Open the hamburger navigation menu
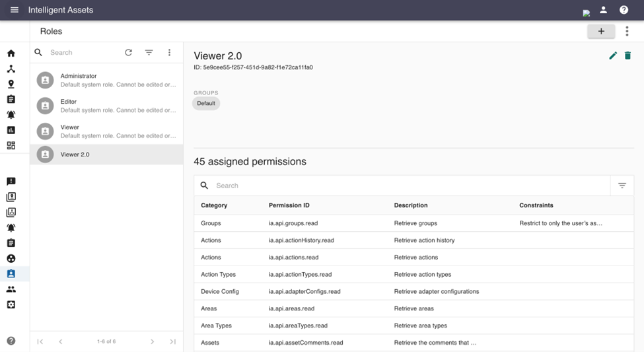 [15, 10]
